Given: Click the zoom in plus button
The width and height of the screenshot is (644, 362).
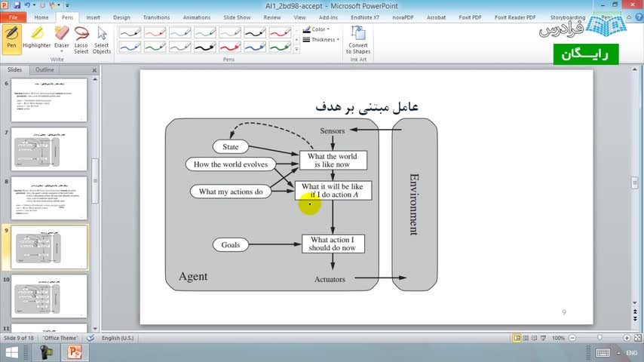Looking at the screenshot, I should point(627,338).
